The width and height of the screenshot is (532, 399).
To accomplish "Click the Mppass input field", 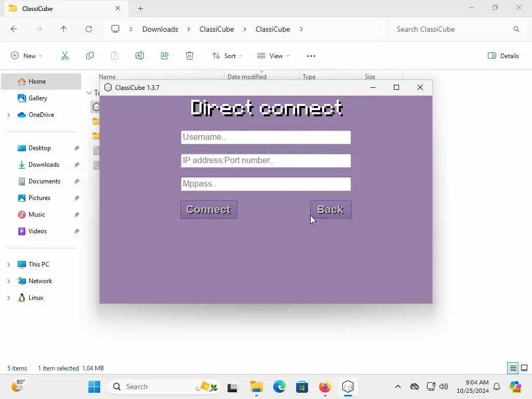I will point(265,184).
